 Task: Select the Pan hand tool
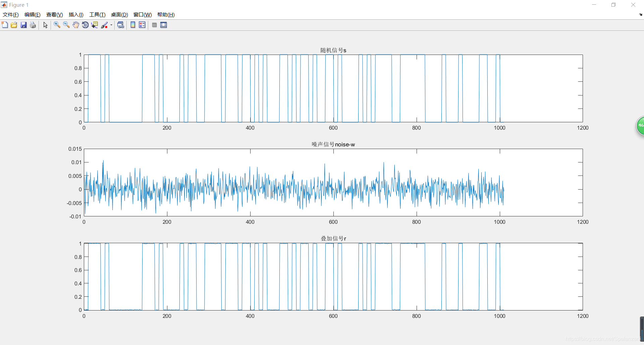pos(76,25)
